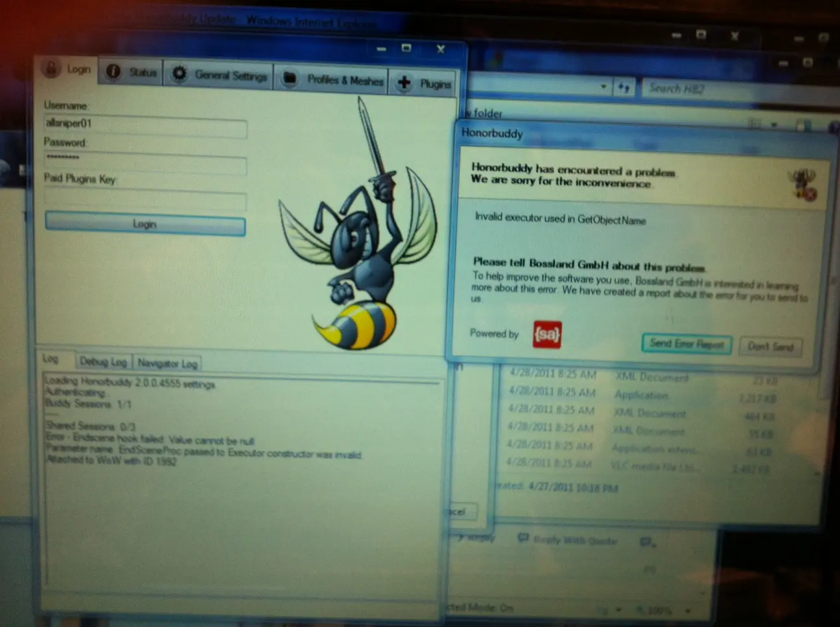Choose Don't Send in the error dialog
This screenshot has width=840, height=627.
point(770,347)
